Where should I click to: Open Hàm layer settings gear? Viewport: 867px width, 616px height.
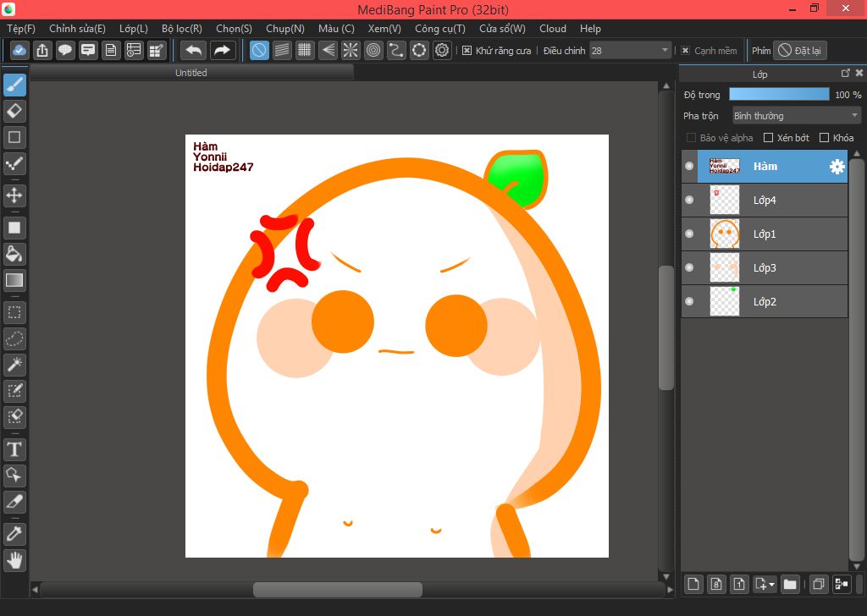(x=837, y=167)
